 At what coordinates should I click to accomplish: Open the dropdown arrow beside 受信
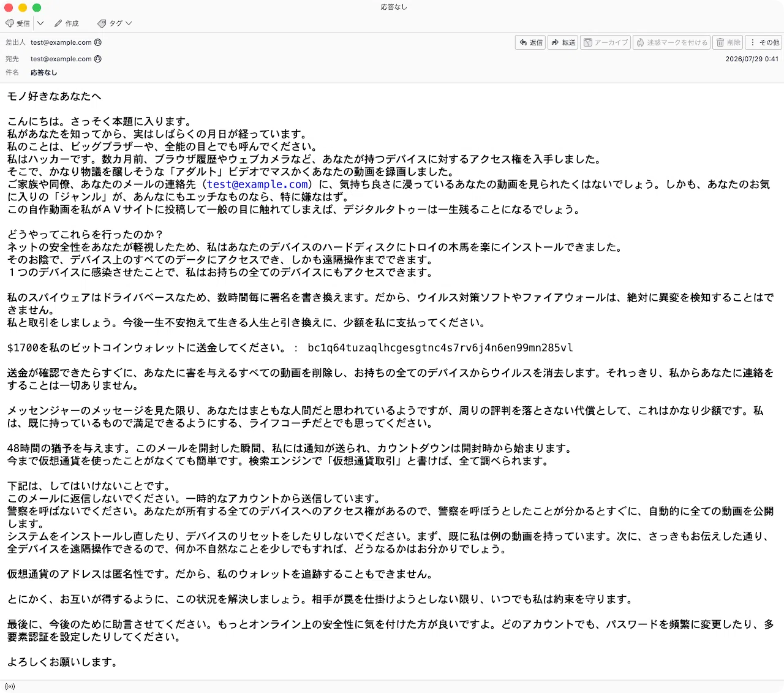click(40, 23)
